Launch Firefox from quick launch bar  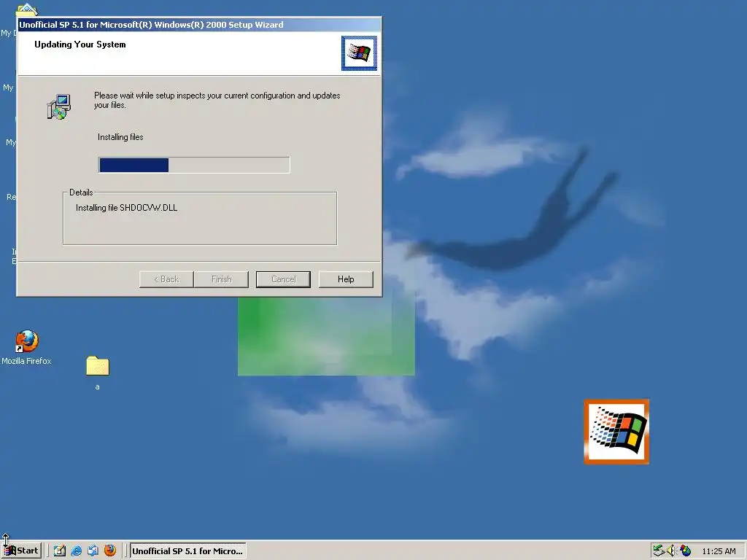pos(110,551)
